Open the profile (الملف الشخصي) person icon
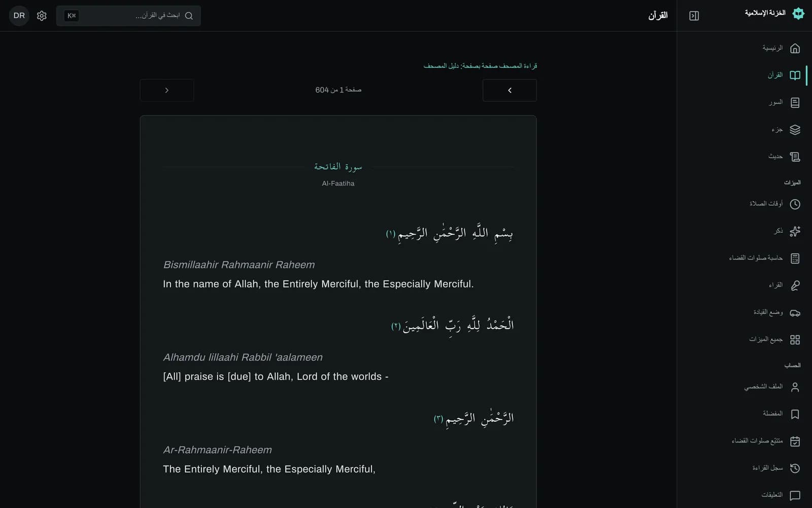This screenshot has height=508, width=812. point(795,387)
